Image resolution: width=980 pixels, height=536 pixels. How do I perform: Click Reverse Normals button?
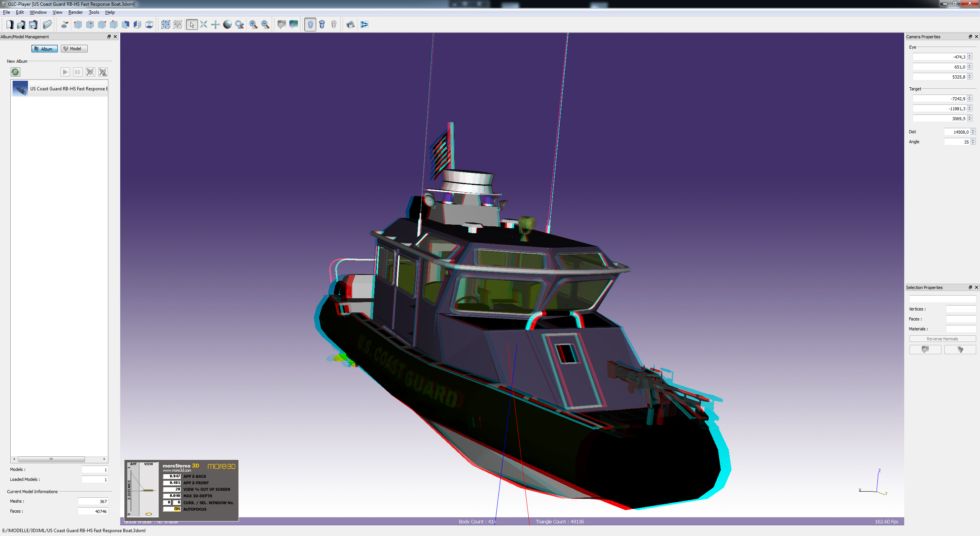tap(942, 339)
